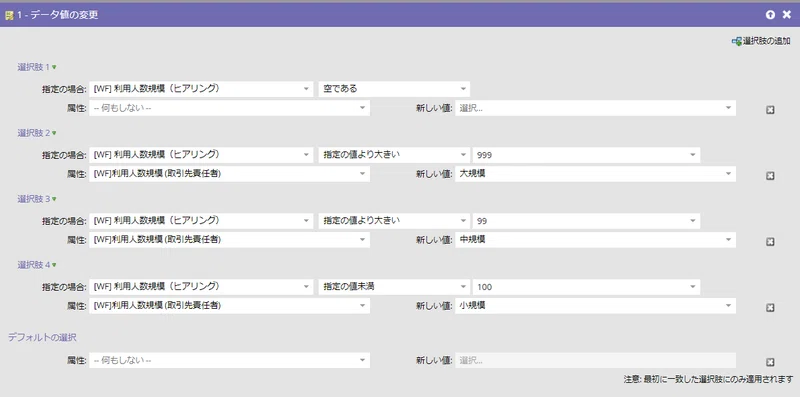Open the 小規模 new value dropdown
This screenshot has width=800, height=397.
click(x=595, y=306)
